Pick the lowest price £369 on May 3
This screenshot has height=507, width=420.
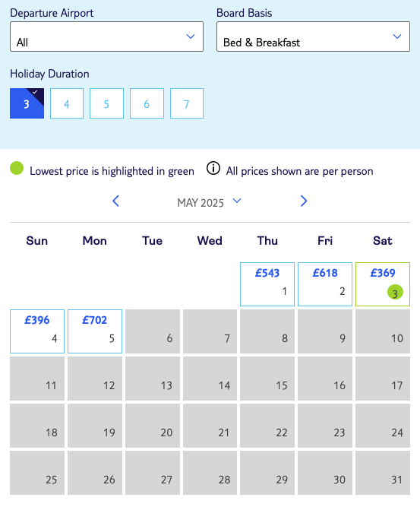383,284
